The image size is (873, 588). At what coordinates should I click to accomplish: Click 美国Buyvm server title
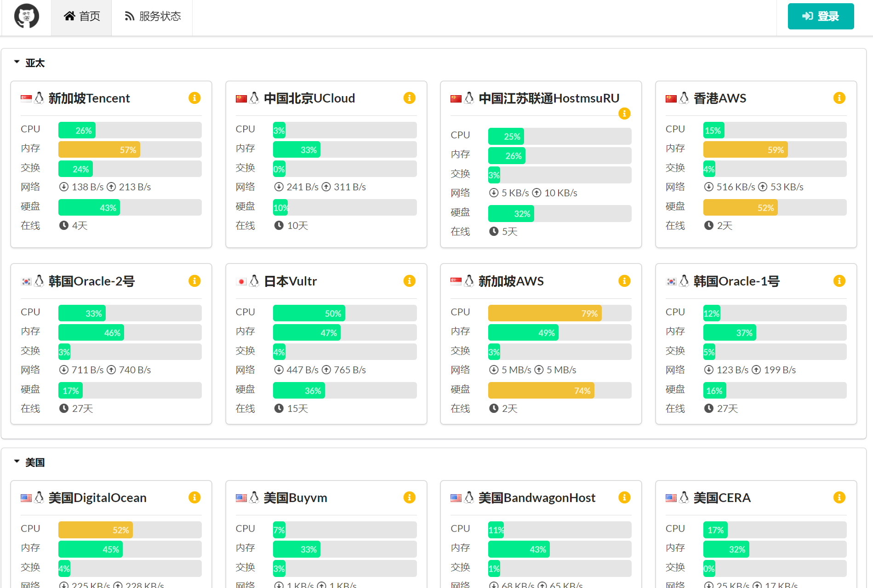pyautogui.click(x=296, y=497)
